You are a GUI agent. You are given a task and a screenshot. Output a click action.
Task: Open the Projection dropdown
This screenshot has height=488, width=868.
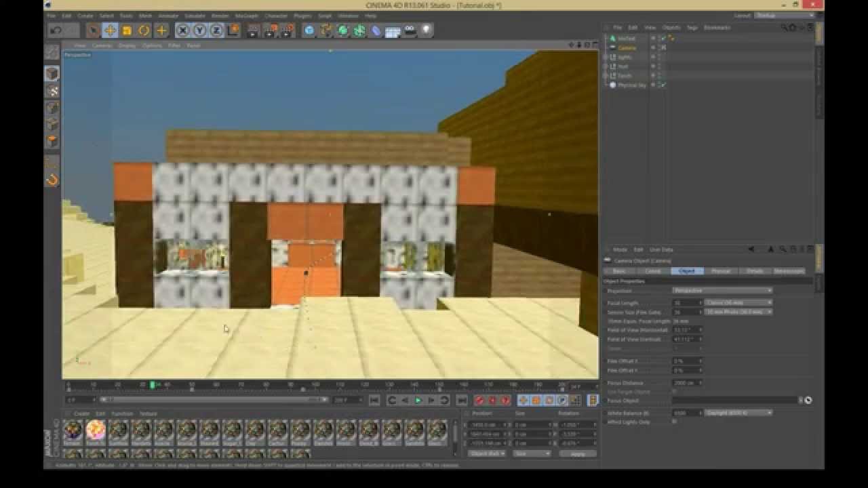tap(722, 291)
